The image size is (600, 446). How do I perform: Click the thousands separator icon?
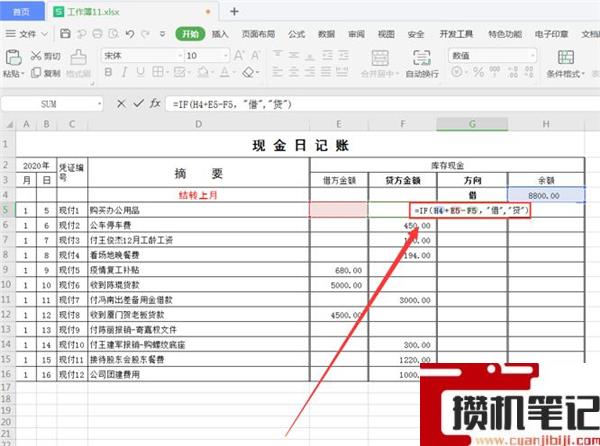click(494, 72)
